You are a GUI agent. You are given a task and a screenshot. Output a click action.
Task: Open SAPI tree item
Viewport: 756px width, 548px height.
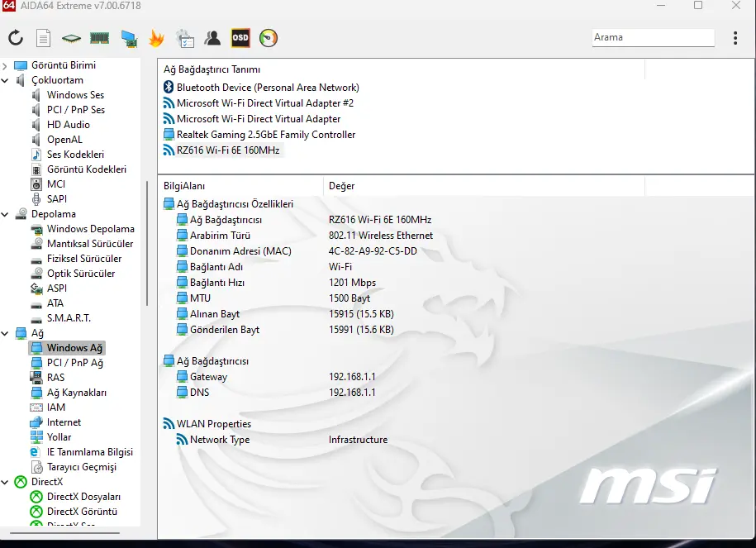point(57,199)
